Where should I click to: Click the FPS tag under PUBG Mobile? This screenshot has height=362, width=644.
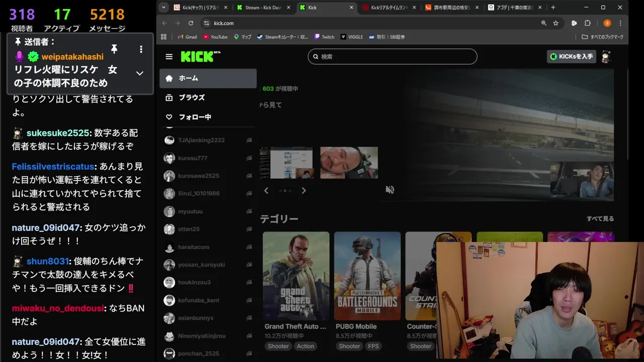coord(373,346)
